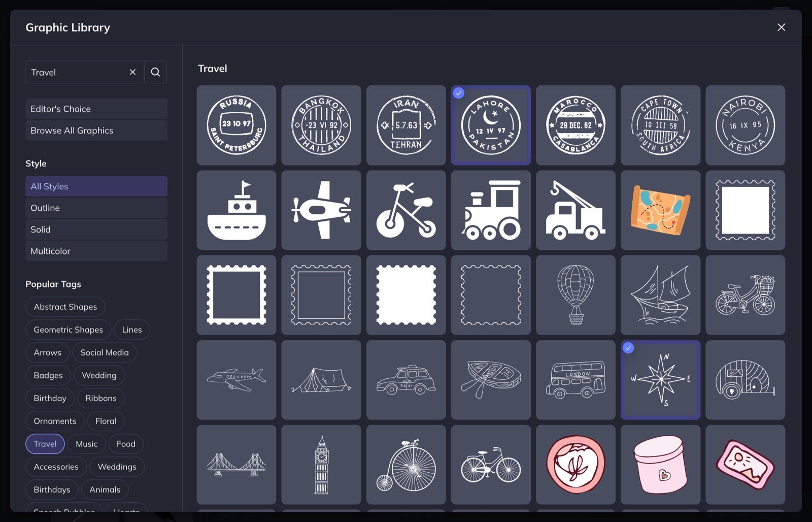Open Editor's Choice collection

(96, 109)
